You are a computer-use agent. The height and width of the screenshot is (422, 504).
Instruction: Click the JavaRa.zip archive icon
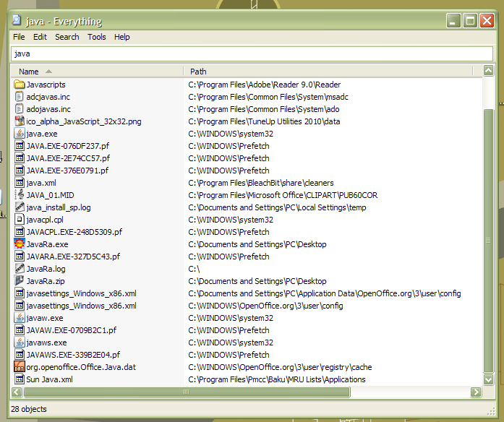[20, 280]
